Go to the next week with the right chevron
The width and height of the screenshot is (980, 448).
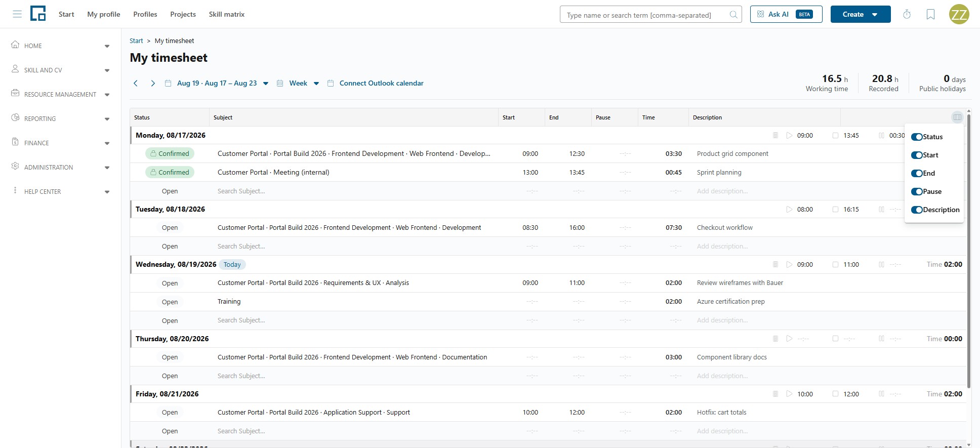[152, 83]
